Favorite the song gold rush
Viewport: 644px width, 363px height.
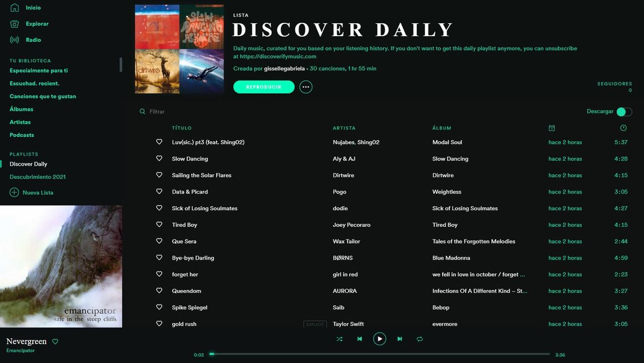(x=159, y=324)
